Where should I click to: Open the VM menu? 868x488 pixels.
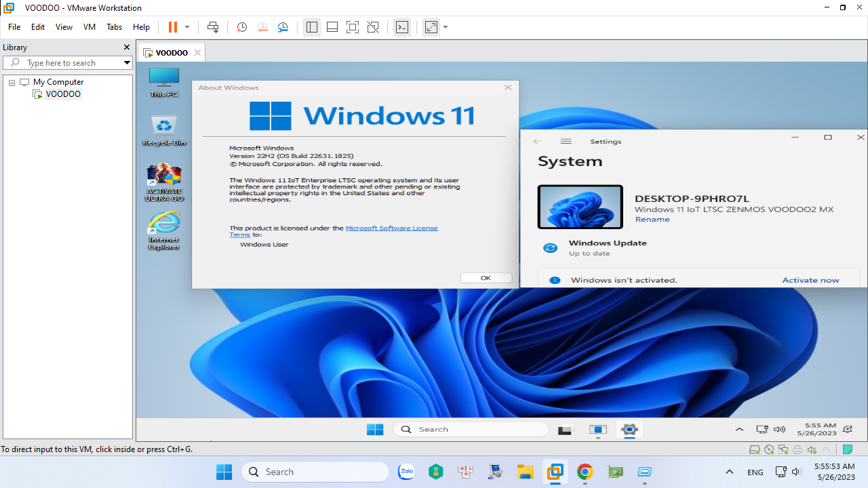tap(90, 27)
